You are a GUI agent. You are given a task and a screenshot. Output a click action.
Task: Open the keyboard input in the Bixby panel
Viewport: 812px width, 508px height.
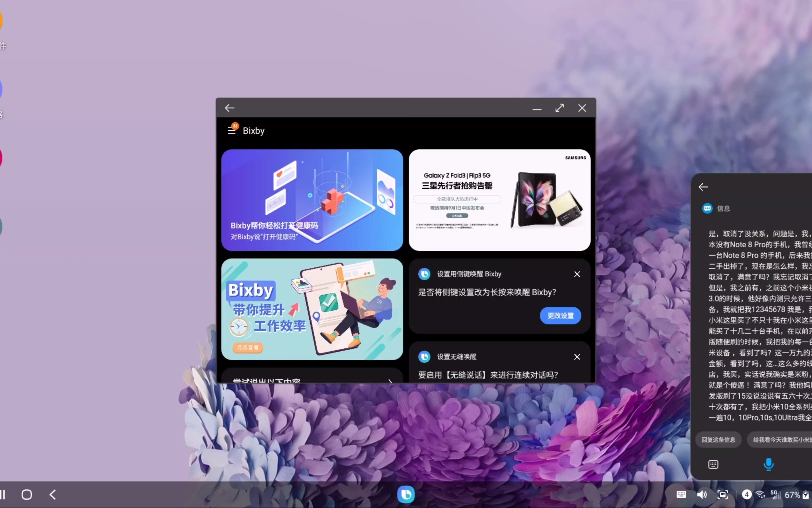(x=713, y=464)
